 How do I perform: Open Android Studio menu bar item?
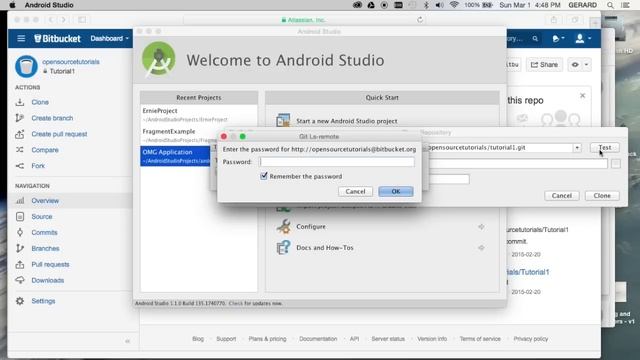49,5
